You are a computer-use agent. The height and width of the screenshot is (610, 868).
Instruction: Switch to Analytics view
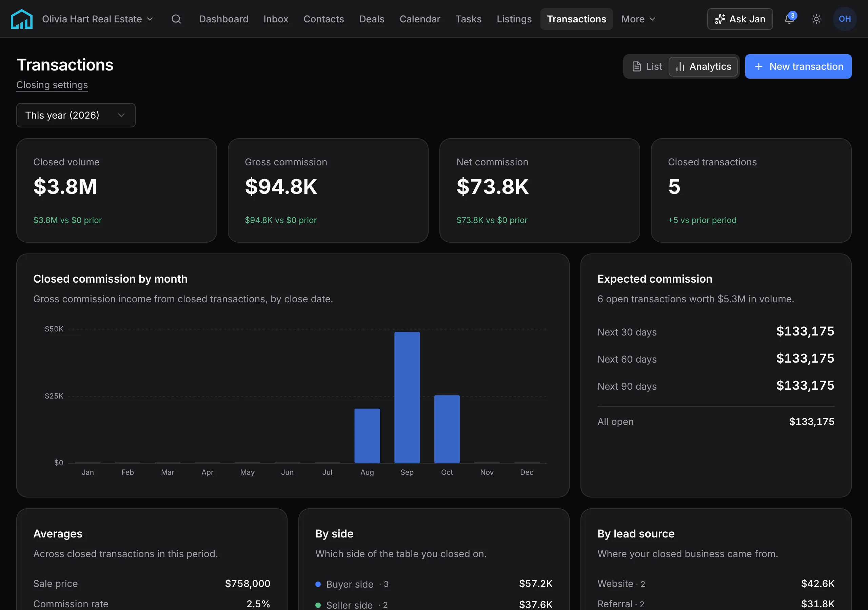coord(703,66)
